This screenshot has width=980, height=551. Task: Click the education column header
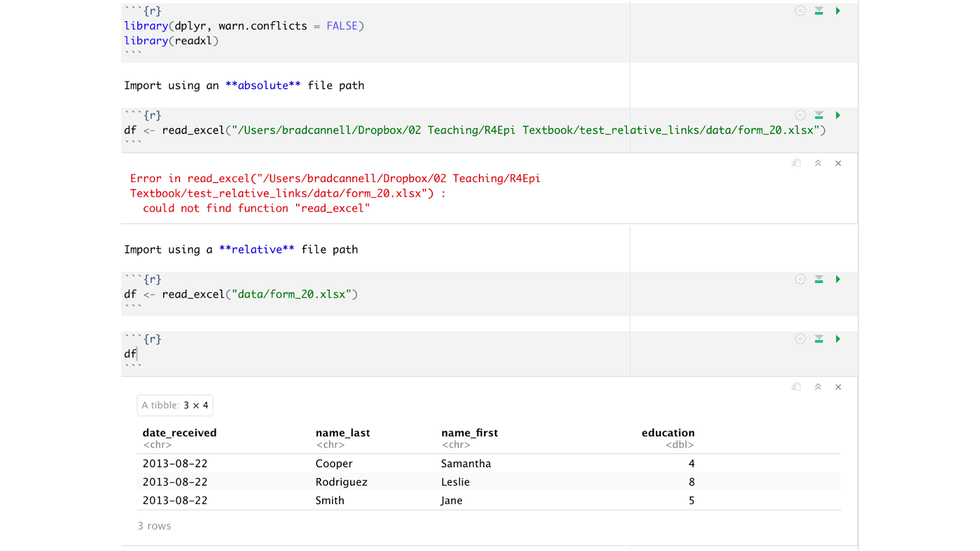(x=668, y=433)
